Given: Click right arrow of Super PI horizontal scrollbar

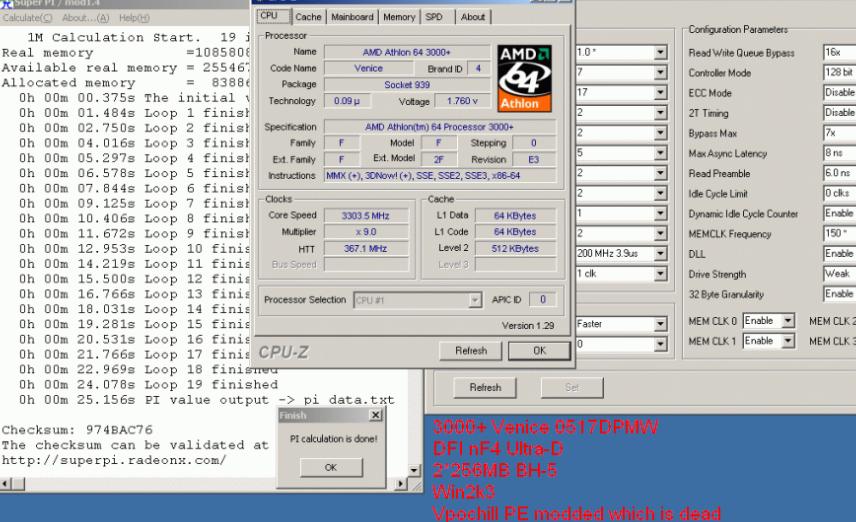Looking at the screenshot, I should pyautogui.click(x=401, y=484).
